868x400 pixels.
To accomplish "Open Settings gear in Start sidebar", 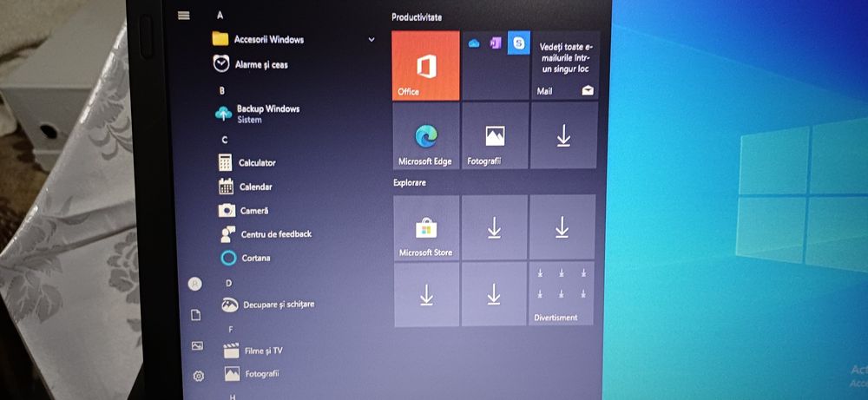I will [198, 377].
